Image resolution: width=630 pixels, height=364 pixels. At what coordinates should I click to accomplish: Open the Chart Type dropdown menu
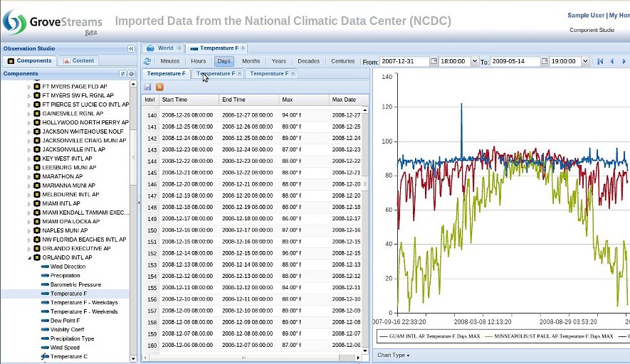(393, 355)
